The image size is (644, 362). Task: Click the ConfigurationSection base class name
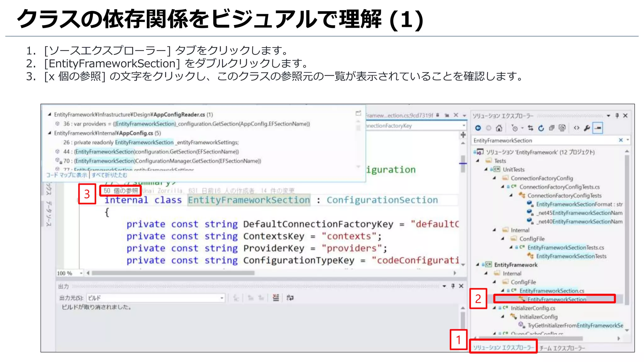pos(382,200)
